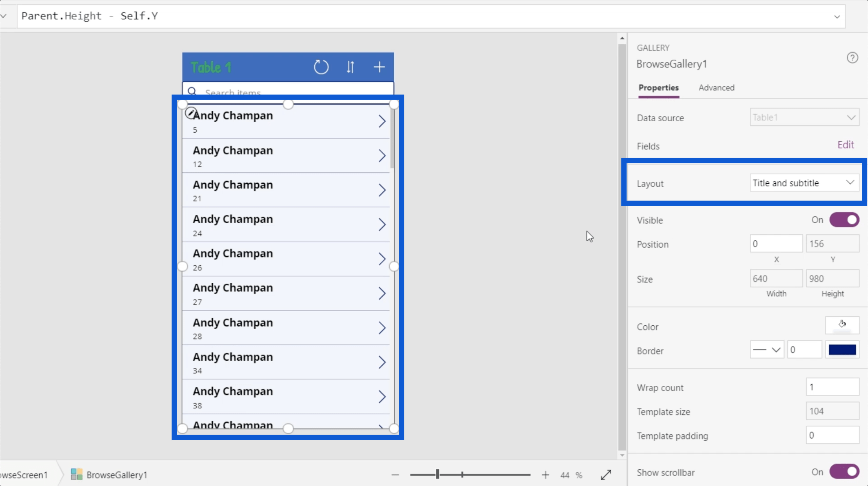Click the BrowseScreen1 breadcrumb
This screenshot has width=868, height=486.
point(24,475)
